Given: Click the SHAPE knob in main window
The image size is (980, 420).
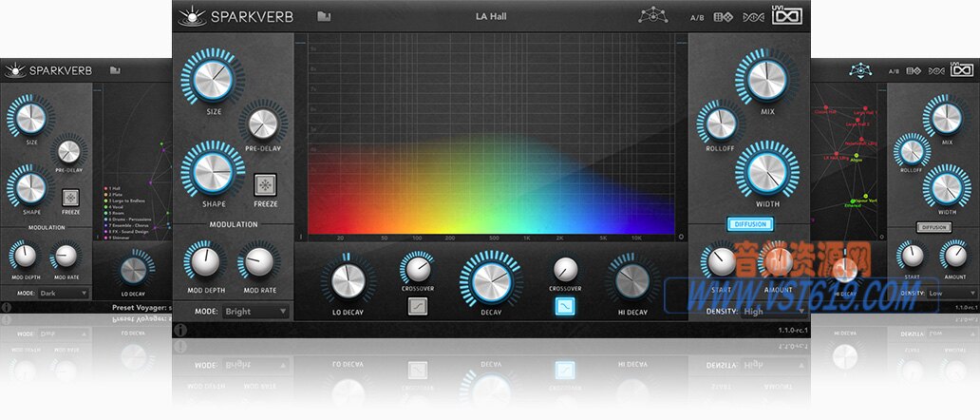Looking at the screenshot, I should 213,172.
